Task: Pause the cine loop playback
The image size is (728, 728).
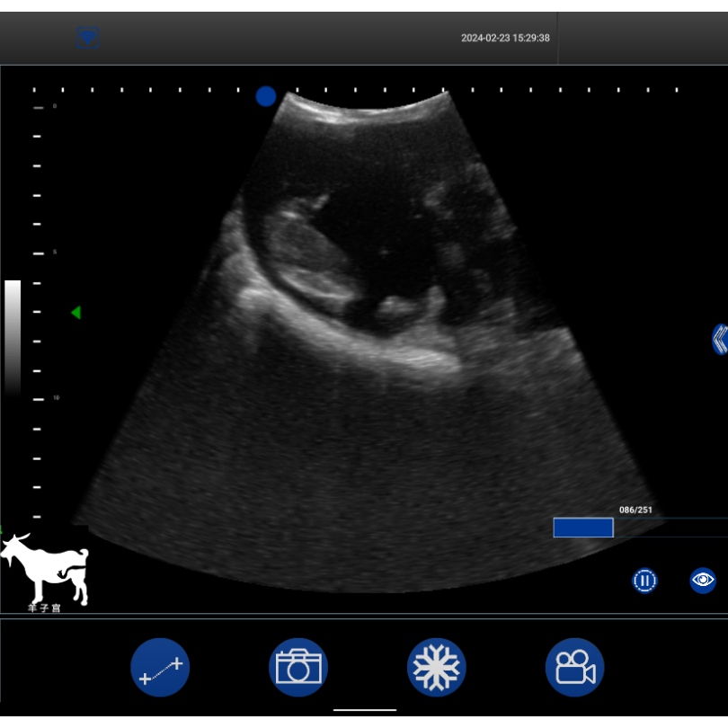Action: tap(645, 581)
